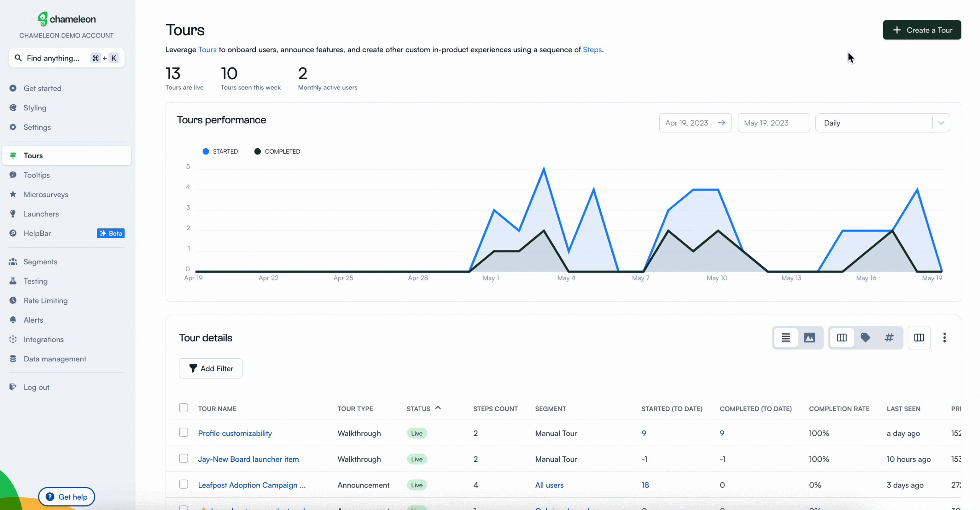Click the Steps link in description
The height and width of the screenshot is (510, 980).
[x=592, y=49]
